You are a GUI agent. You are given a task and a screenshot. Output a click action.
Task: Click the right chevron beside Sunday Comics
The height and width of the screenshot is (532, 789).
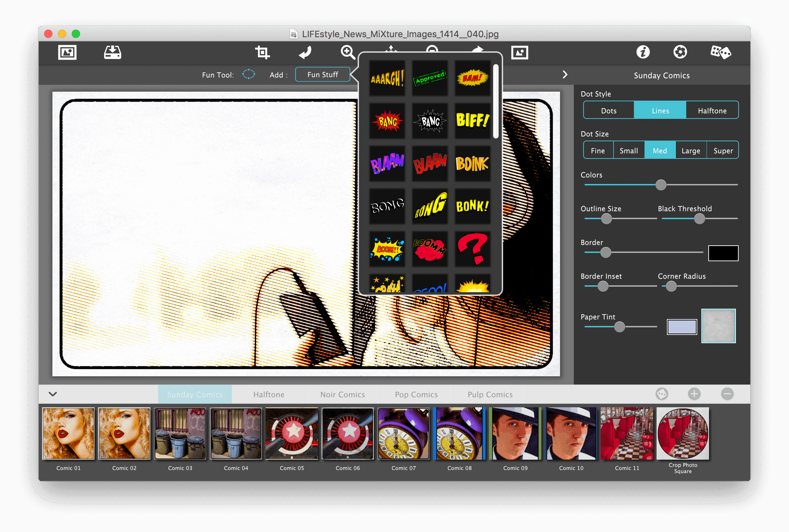pyautogui.click(x=565, y=74)
